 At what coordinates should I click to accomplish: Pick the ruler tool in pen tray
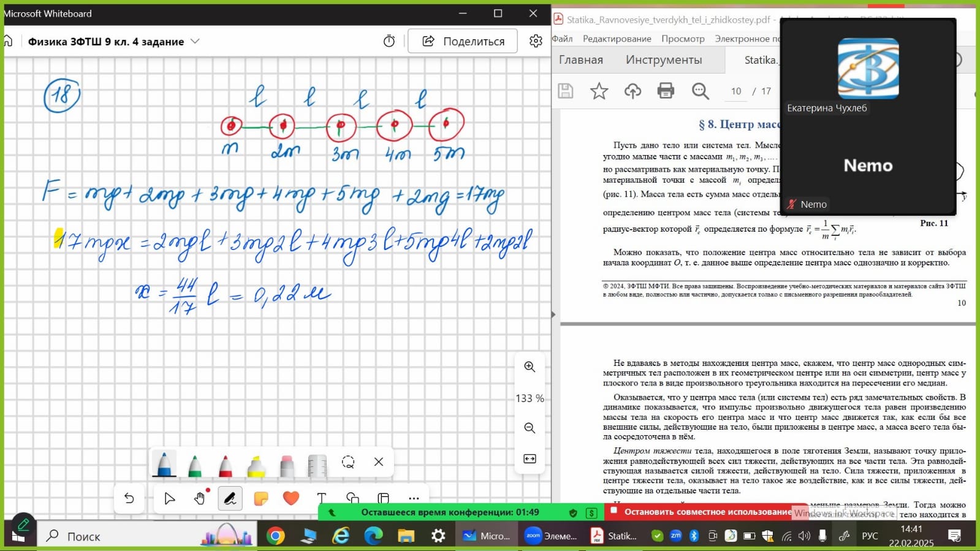pyautogui.click(x=317, y=465)
